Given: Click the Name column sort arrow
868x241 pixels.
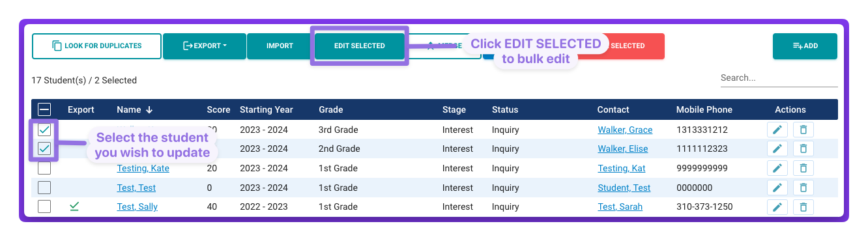Looking at the screenshot, I should pos(149,109).
